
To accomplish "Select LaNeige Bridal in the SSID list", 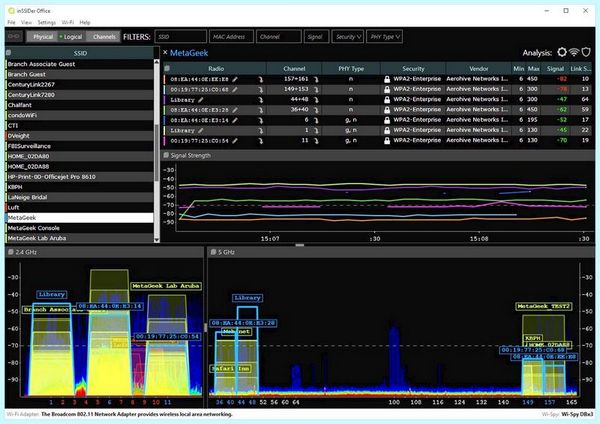I will coord(80,197).
